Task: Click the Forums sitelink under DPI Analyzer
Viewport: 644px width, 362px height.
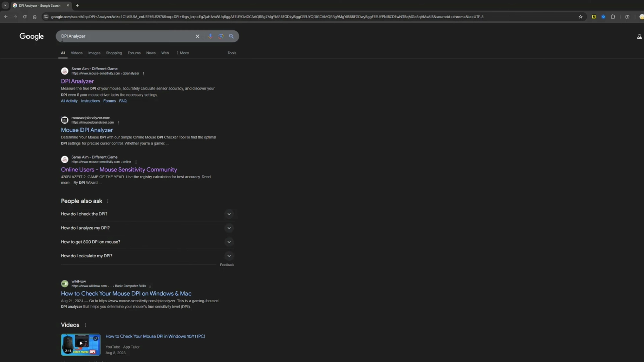Action: (x=109, y=101)
